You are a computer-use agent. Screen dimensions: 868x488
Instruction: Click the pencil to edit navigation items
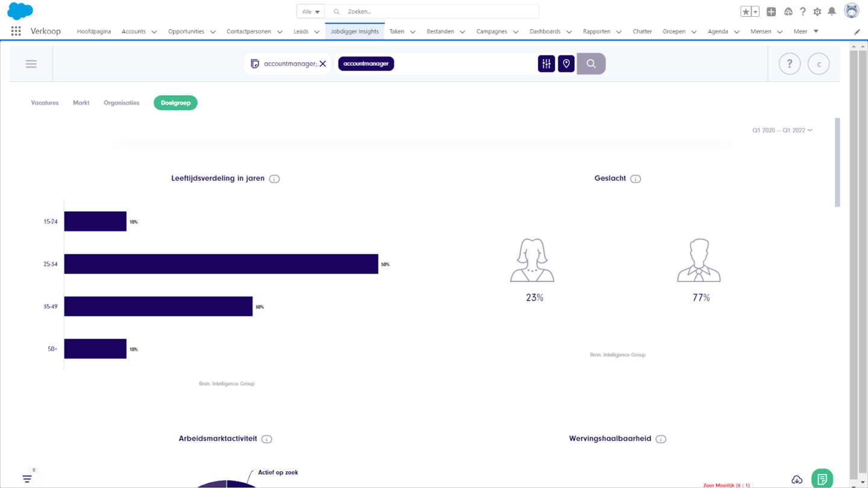coord(857,31)
